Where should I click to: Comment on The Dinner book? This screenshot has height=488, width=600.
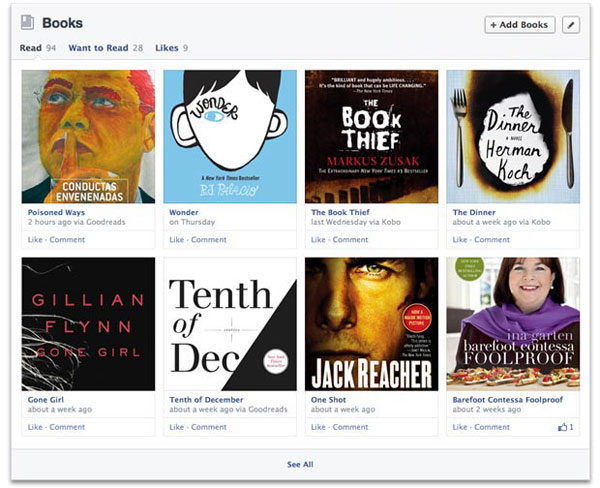(x=492, y=240)
